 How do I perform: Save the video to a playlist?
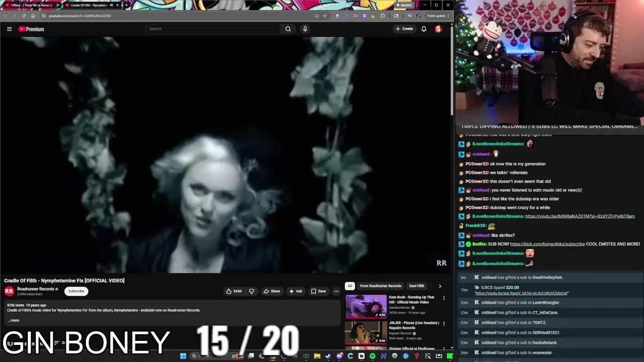pos(318,291)
